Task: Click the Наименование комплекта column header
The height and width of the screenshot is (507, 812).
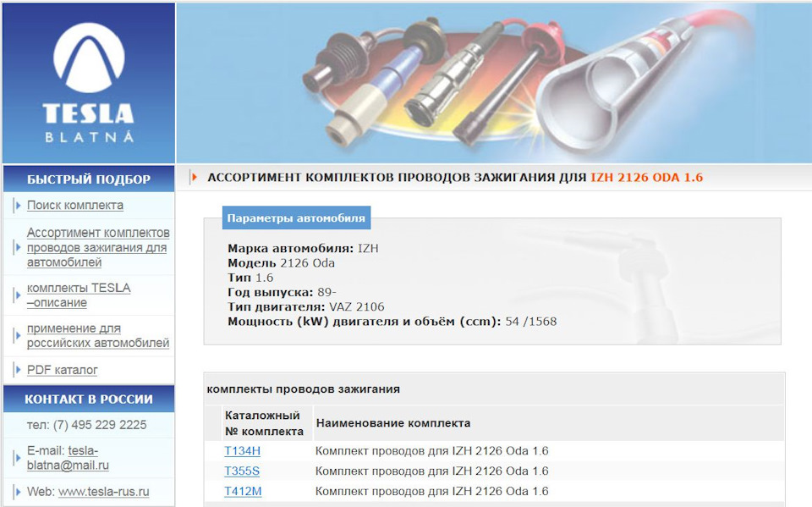Action: click(x=393, y=423)
